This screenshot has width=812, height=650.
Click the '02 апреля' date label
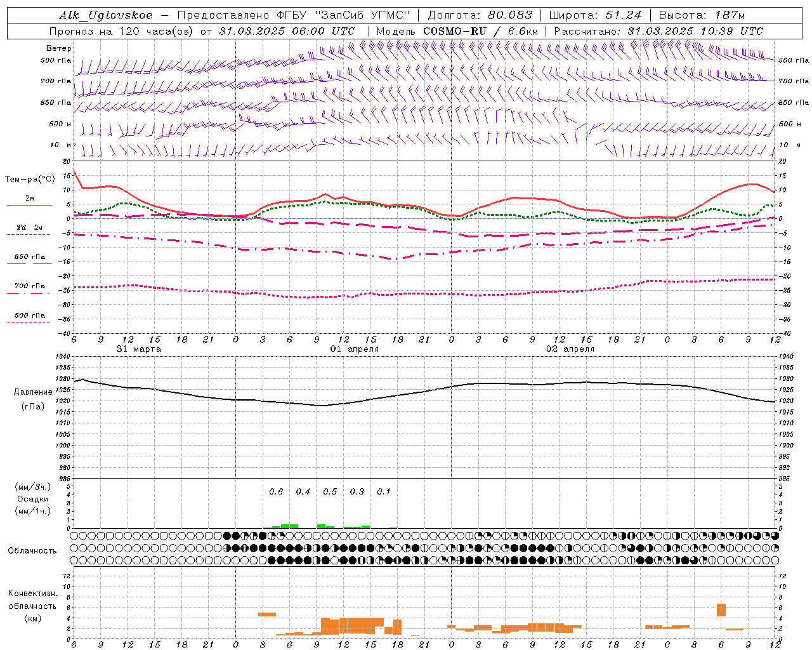pos(570,349)
